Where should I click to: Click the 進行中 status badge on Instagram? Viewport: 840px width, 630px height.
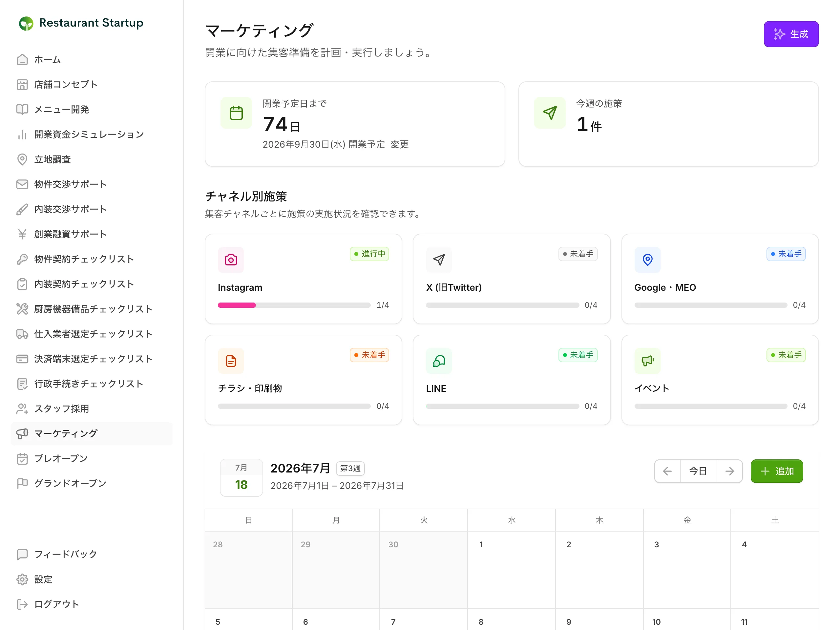(369, 254)
